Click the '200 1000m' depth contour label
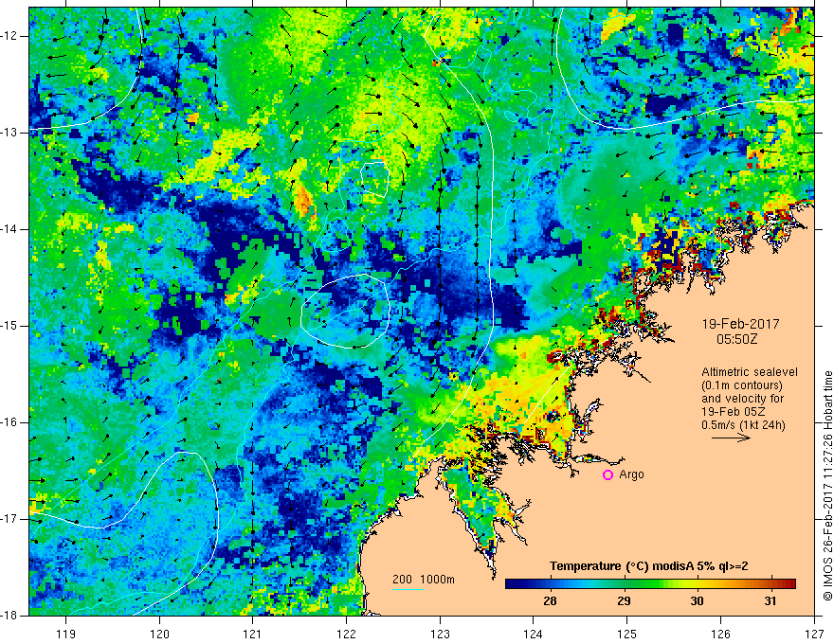Viewport: 834px width, 644px height. pyautogui.click(x=424, y=580)
